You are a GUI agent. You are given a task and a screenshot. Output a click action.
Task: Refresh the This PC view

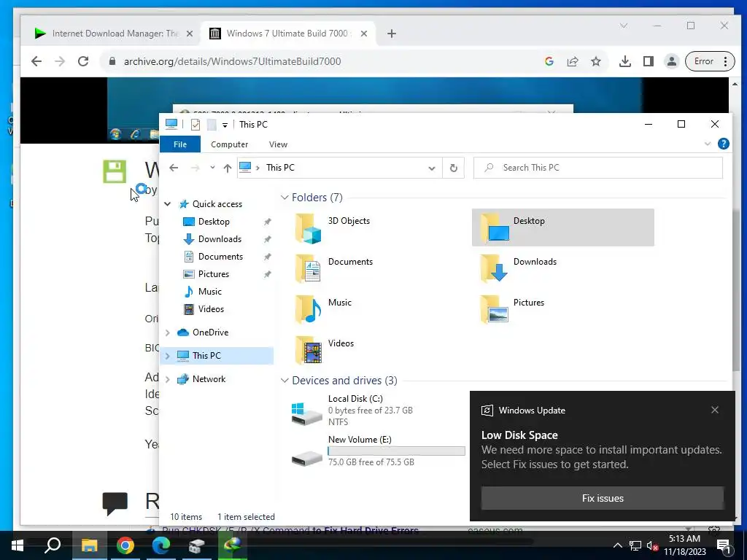(x=454, y=168)
